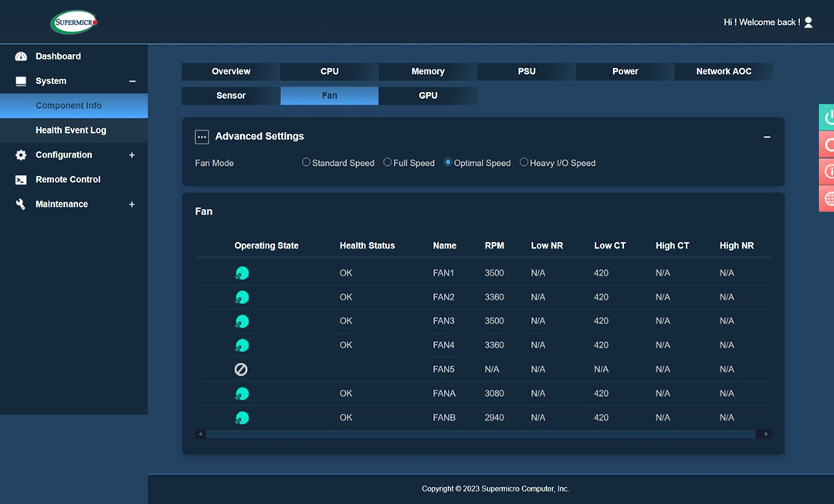834x504 pixels.
Task: Click the FAN5 name cell
Action: tap(443, 370)
